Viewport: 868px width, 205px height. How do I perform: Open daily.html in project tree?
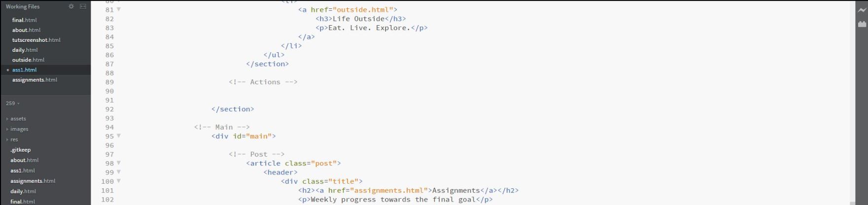tap(23, 191)
